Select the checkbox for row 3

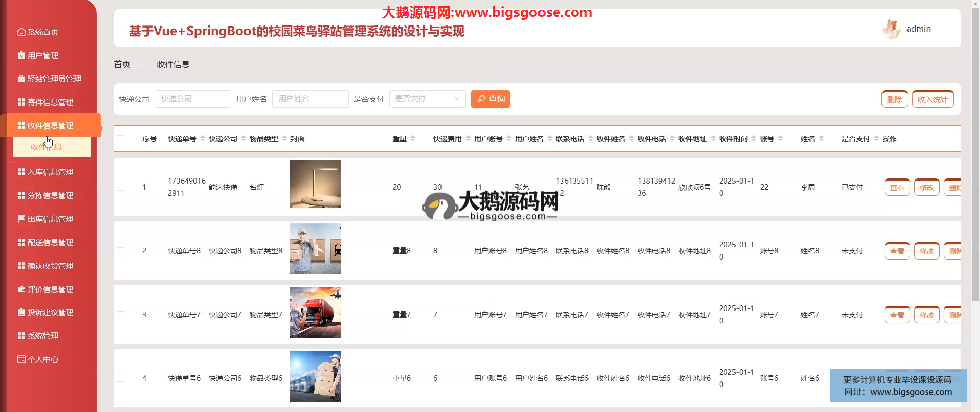pos(120,315)
